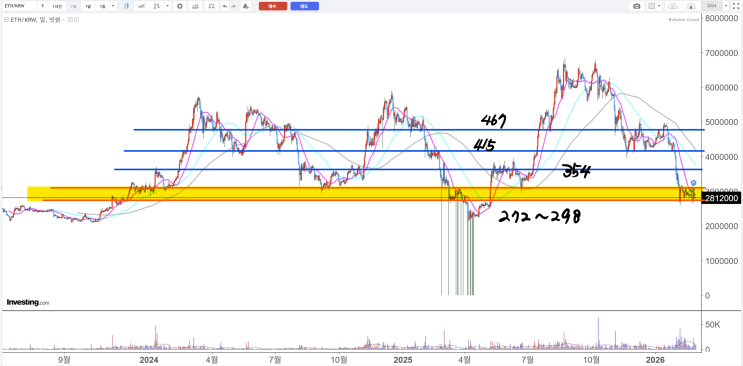The height and width of the screenshot is (366, 743).
Task: Click the ETH/KRW symbol search field
Action: pyautogui.click(x=18, y=6)
